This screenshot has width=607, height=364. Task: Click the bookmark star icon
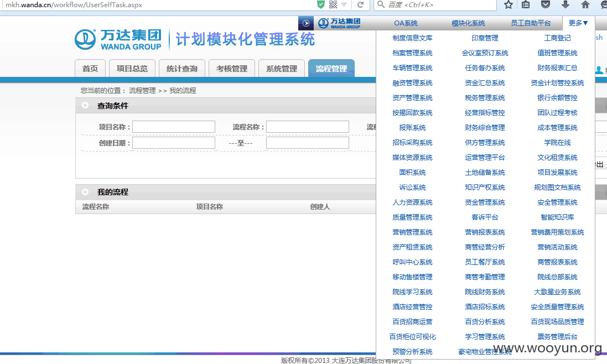[509, 4]
